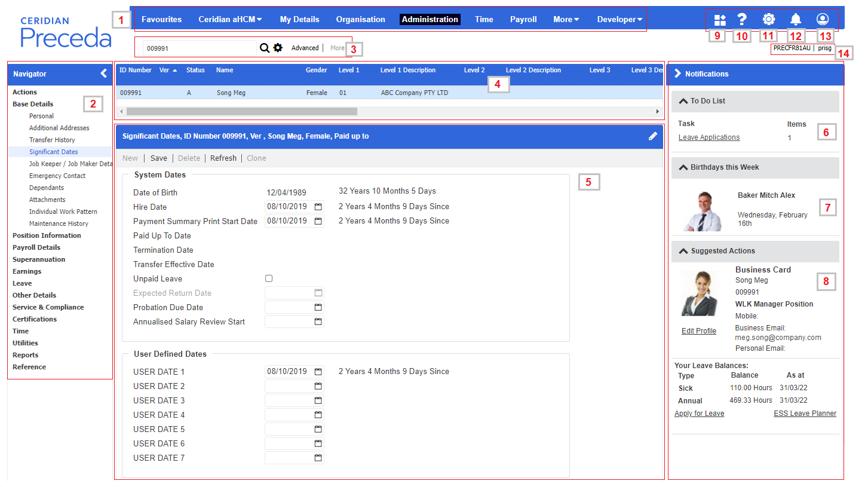Toggle the Unpaid Leave checkbox
This screenshot has height=487, width=868.
pos(269,278)
